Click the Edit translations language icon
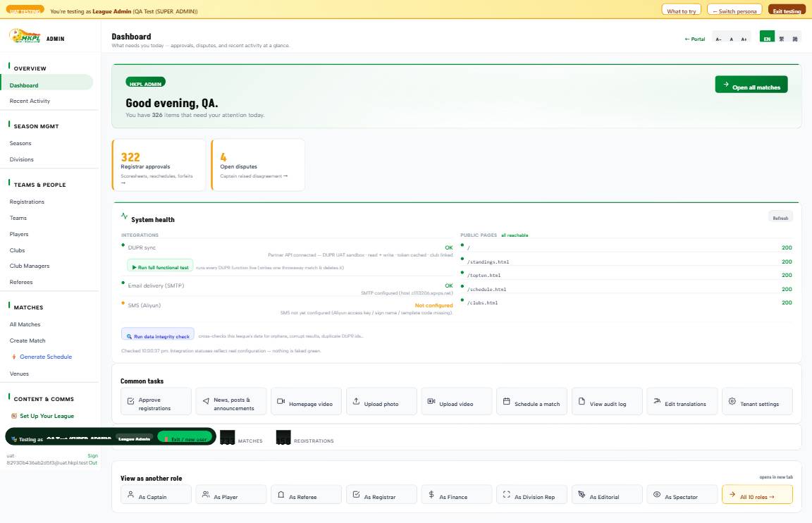 tap(657, 401)
